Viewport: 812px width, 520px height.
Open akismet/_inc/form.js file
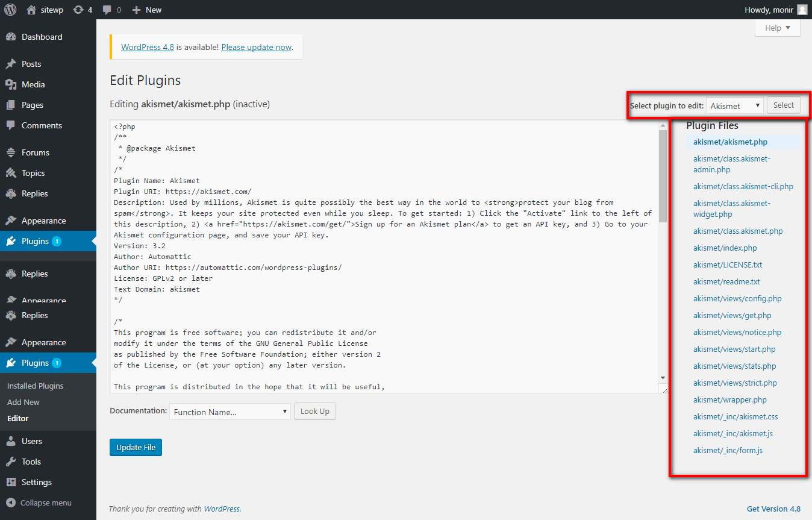point(728,451)
